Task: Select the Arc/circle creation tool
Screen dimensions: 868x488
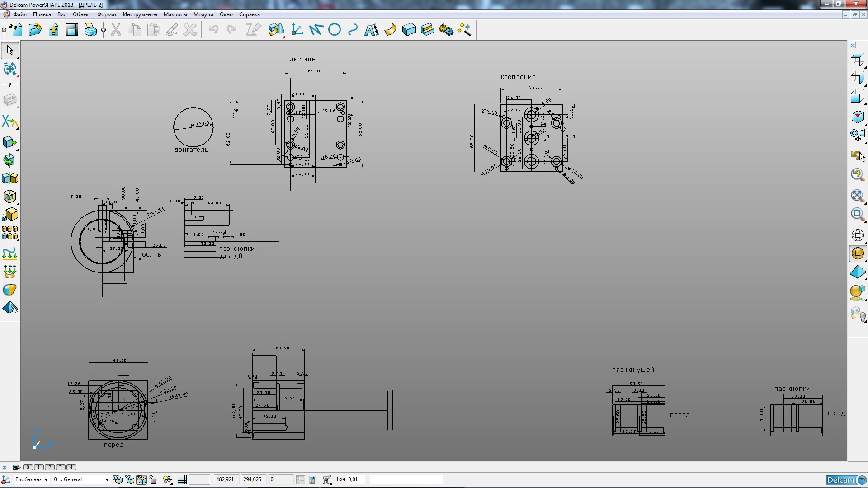Action: point(335,30)
